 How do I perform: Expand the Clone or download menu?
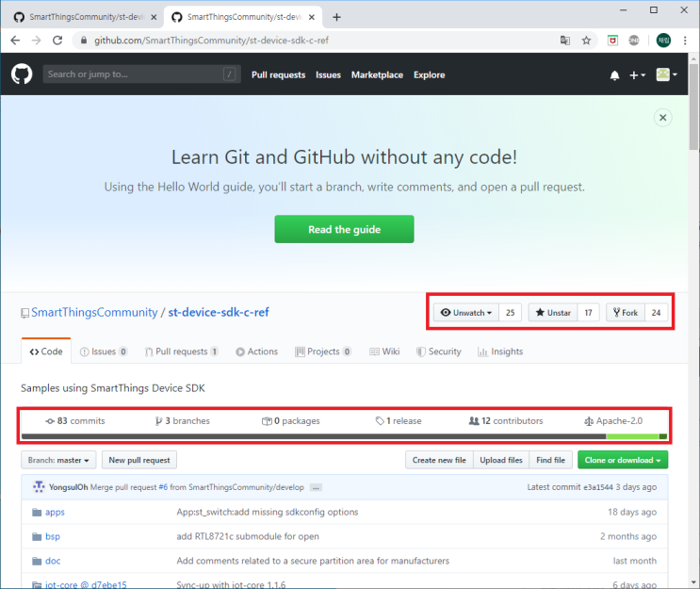click(x=625, y=460)
